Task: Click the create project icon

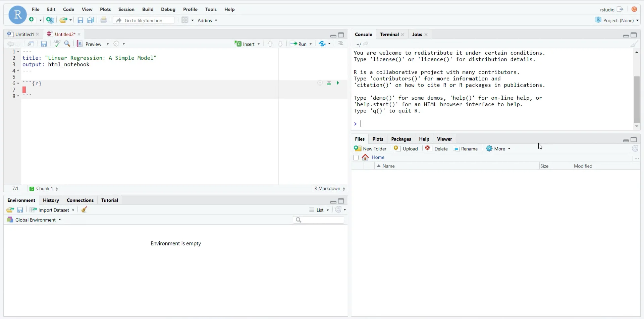Action: coord(50,20)
